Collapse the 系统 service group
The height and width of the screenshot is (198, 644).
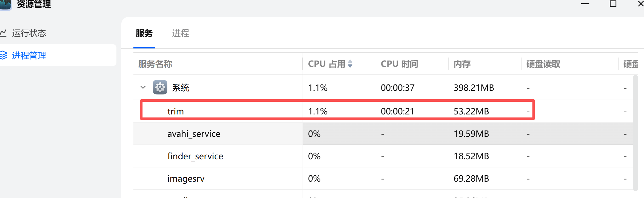click(x=143, y=87)
